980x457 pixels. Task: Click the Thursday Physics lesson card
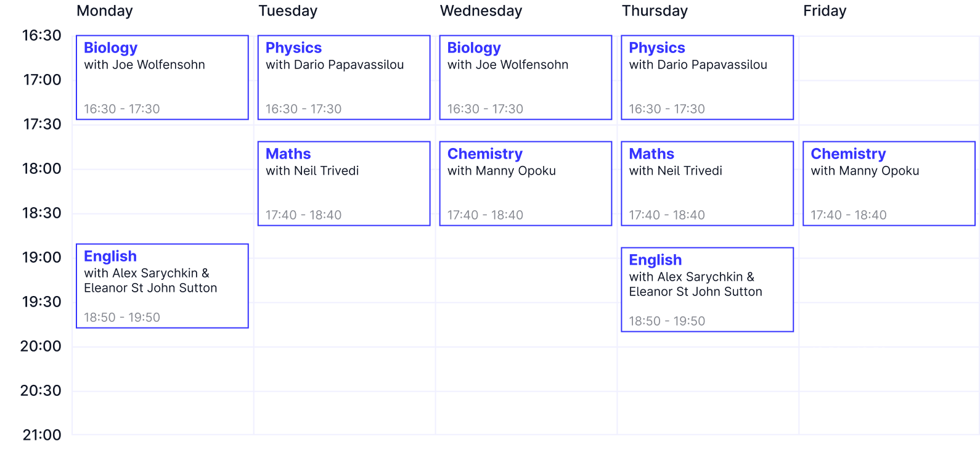tap(706, 77)
